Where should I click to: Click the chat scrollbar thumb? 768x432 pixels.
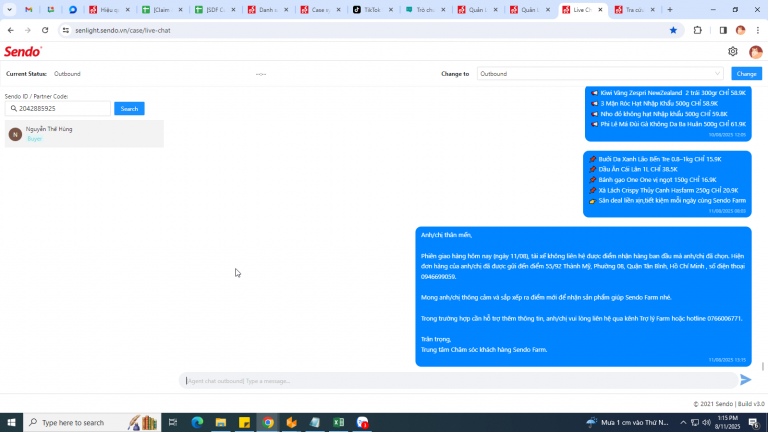coord(763,366)
